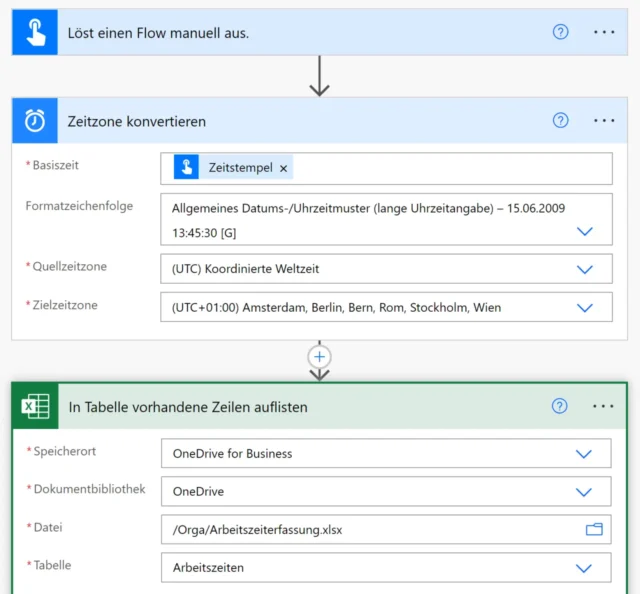
Task: Open help for manual flow trigger
Action: [x=560, y=32]
